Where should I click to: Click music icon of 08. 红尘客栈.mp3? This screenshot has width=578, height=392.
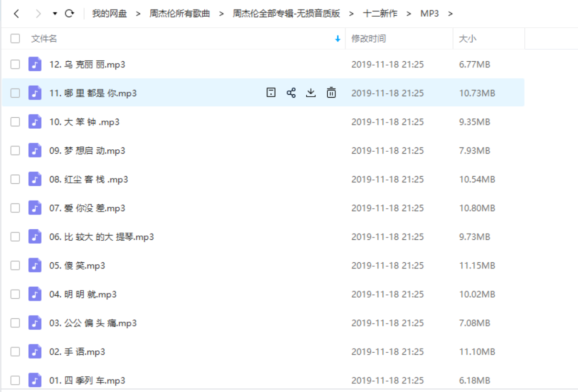click(x=35, y=179)
